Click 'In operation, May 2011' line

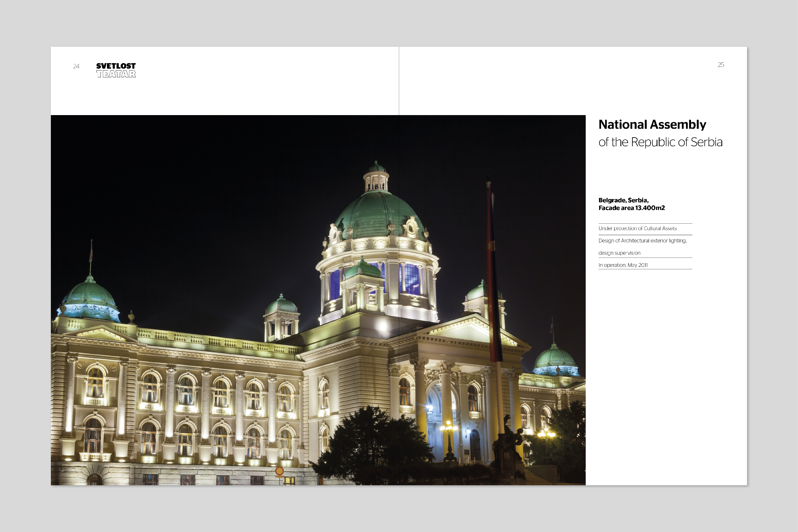click(623, 265)
